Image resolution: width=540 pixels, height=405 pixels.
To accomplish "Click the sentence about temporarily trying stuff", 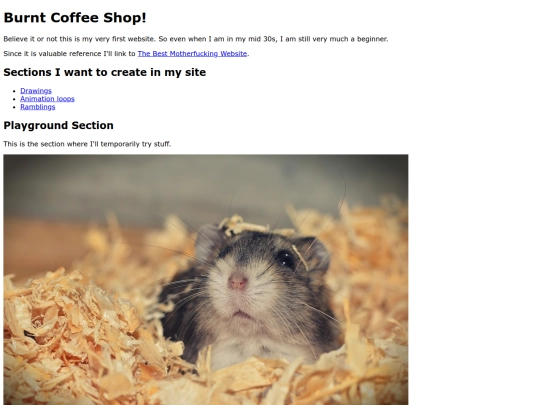I will pyautogui.click(x=87, y=144).
